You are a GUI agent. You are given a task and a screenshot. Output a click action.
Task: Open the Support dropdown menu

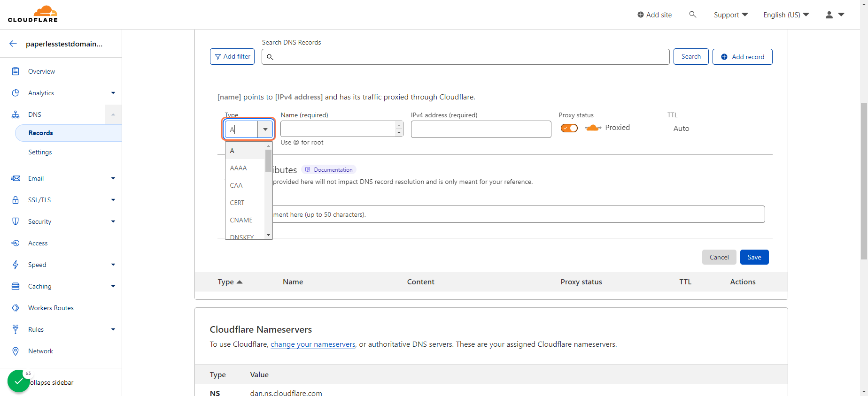click(731, 15)
